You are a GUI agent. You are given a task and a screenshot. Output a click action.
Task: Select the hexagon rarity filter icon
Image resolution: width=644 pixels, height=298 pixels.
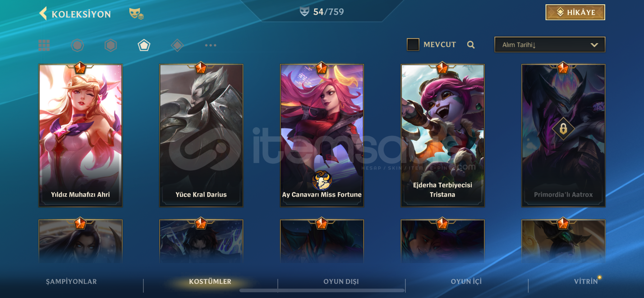click(111, 45)
